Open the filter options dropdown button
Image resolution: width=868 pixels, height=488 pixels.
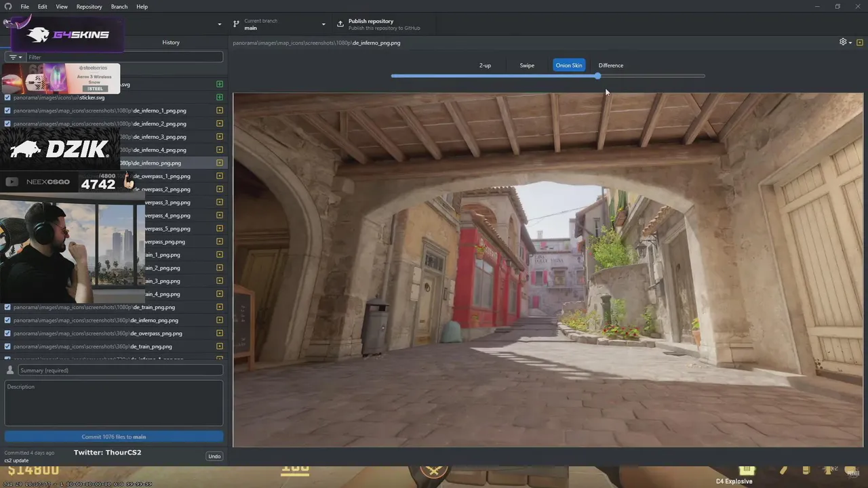[15, 57]
